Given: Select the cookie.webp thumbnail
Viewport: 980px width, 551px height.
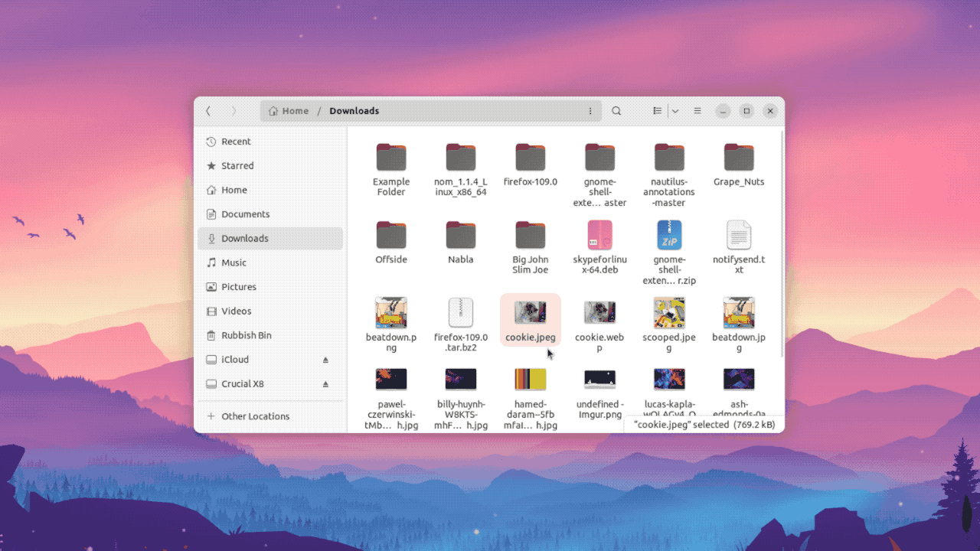Looking at the screenshot, I should tap(599, 312).
